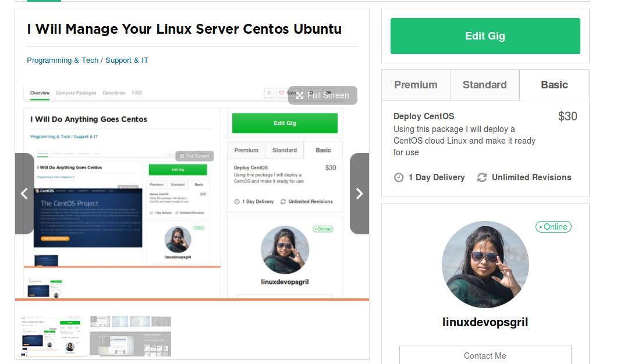Click the 1 Day Delivery clock icon
This screenshot has height=364, width=617.
tap(399, 177)
